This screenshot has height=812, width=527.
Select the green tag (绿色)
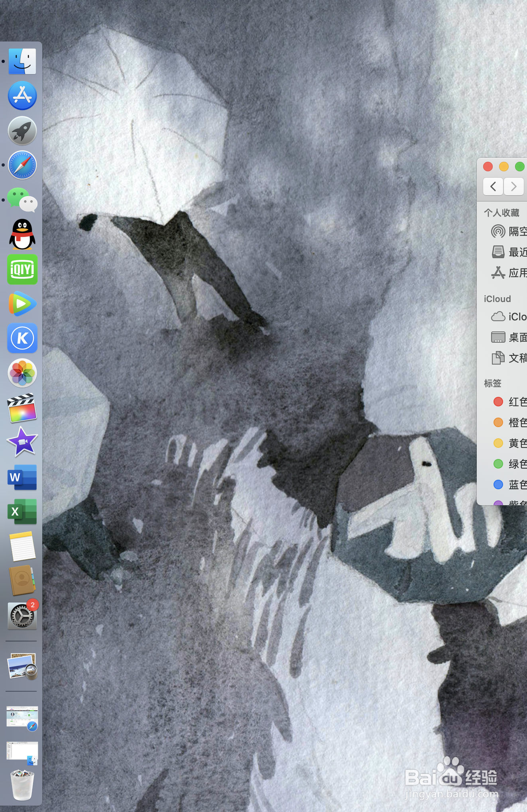tap(509, 464)
